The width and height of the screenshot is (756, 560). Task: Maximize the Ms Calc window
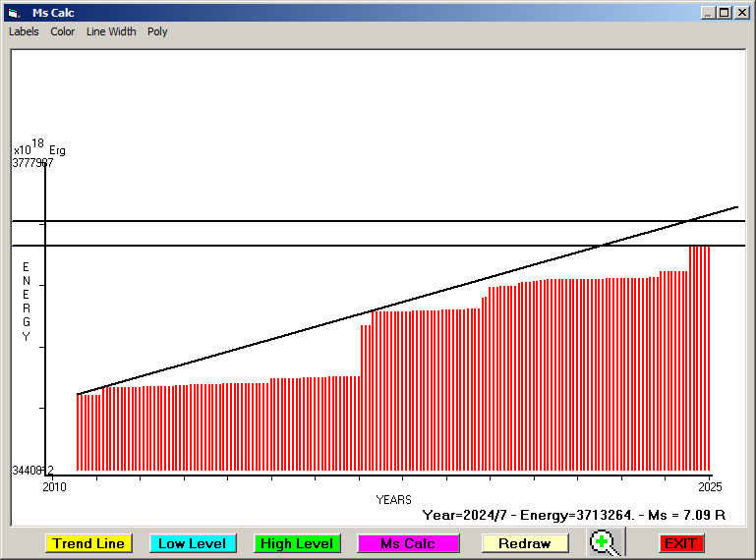coord(725,13)
